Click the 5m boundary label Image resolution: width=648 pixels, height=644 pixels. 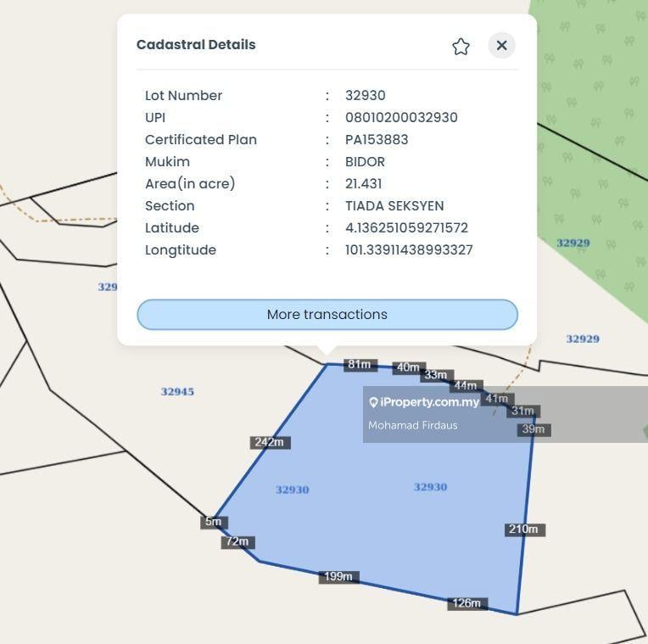(x=213, y=522)
